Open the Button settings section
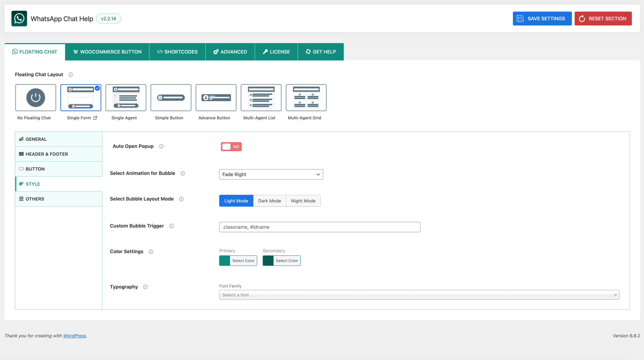Screen dimensions: 644x360 point(59,169)
